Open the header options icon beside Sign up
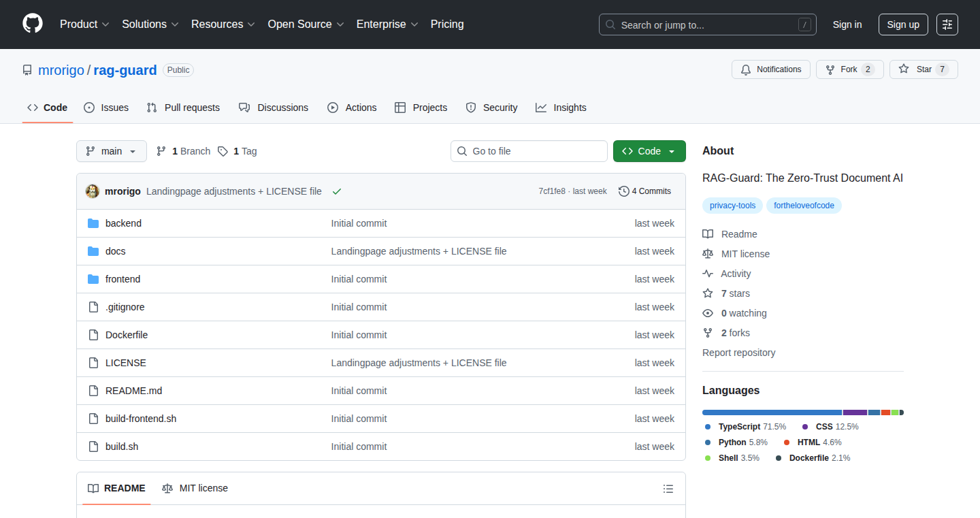Viewport: 980px width, 518px height. [x=947, y=25]
